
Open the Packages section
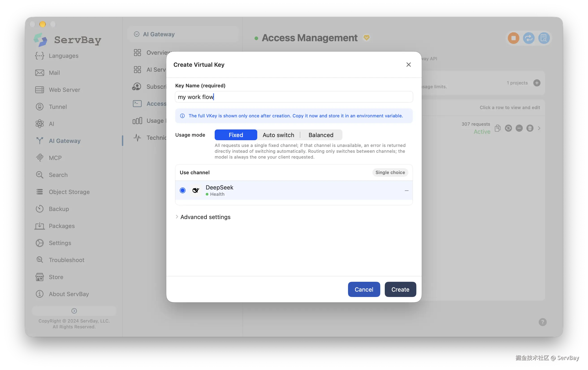pos(55,226)
